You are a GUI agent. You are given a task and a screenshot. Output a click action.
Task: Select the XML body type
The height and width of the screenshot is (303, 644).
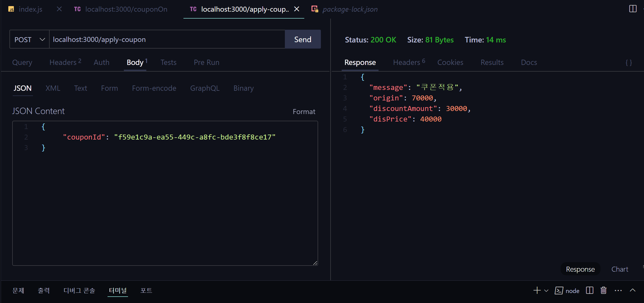[x=53, y=88]
